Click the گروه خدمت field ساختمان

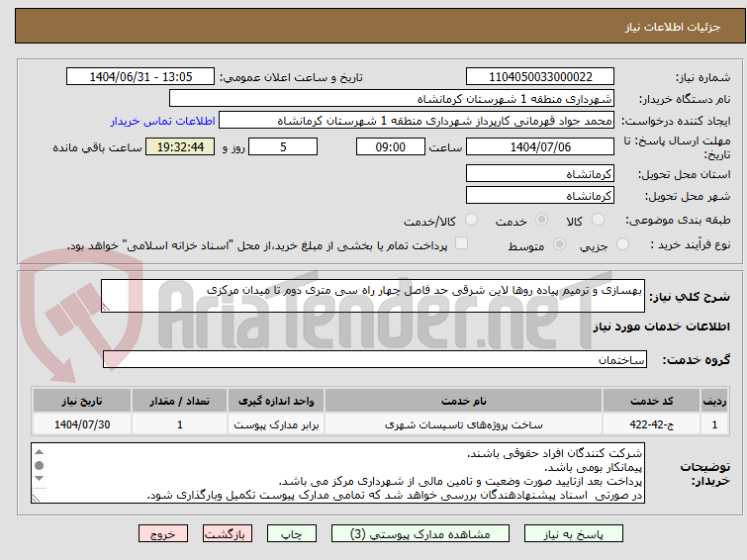[374, 359]
